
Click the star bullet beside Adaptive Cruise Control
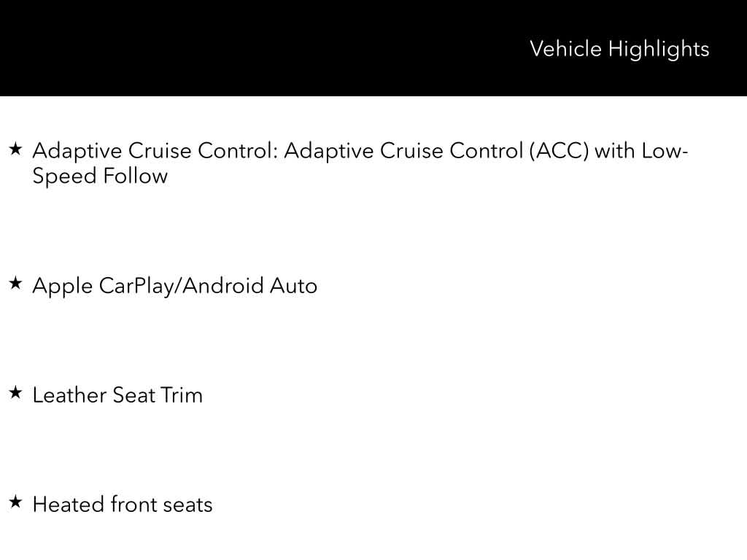(x=15, y=149)
